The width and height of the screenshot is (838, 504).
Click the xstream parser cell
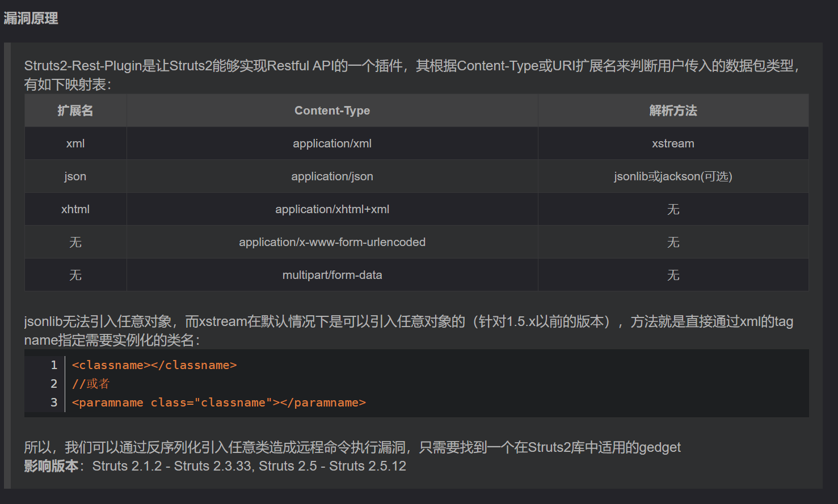673,143
